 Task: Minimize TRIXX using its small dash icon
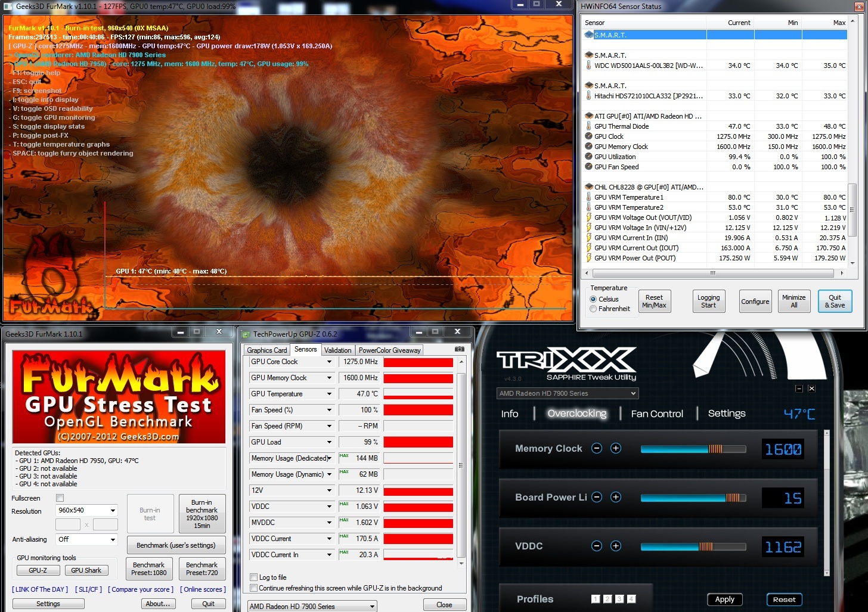point(799,389)
